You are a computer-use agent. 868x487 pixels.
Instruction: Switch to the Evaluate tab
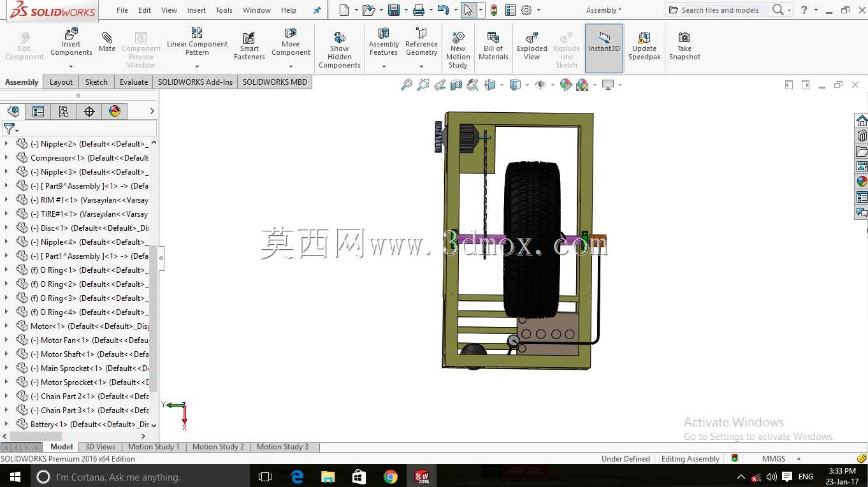coord(134,82)
